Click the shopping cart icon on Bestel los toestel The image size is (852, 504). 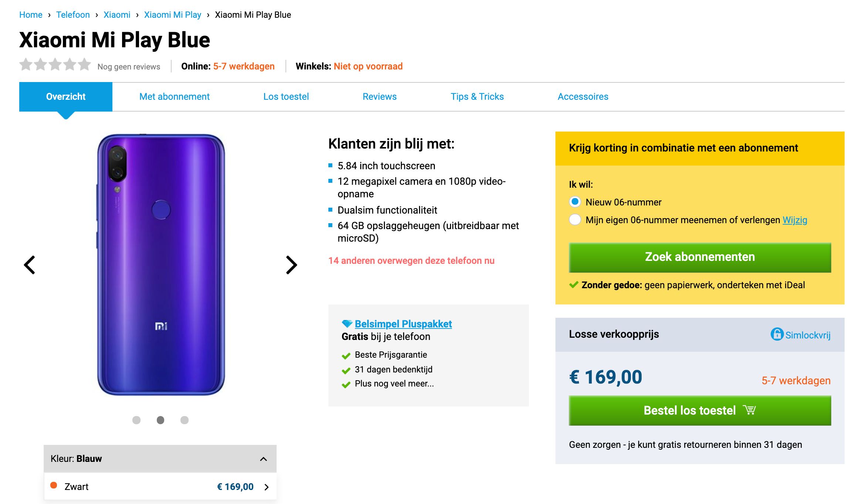click(750, 409)
